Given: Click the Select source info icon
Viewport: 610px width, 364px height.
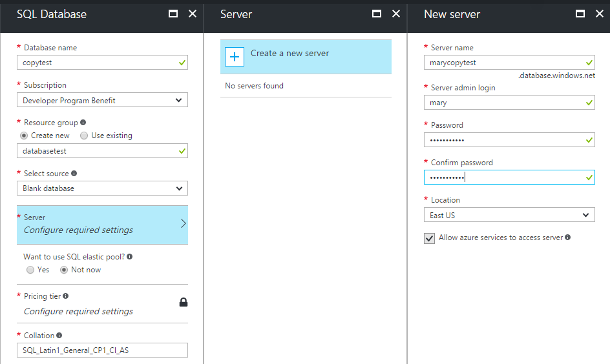Looking at the screenshot, I should click(x=74, y=173).
